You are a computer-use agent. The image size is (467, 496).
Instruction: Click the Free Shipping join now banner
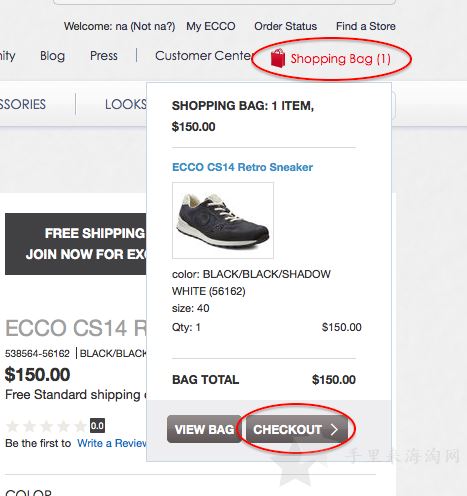(76, 244)
